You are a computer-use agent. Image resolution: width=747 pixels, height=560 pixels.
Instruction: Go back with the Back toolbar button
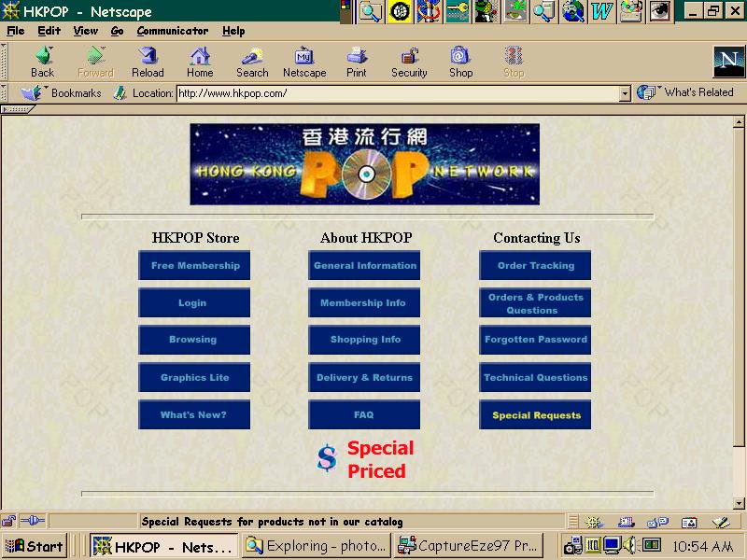coord(43,62)
